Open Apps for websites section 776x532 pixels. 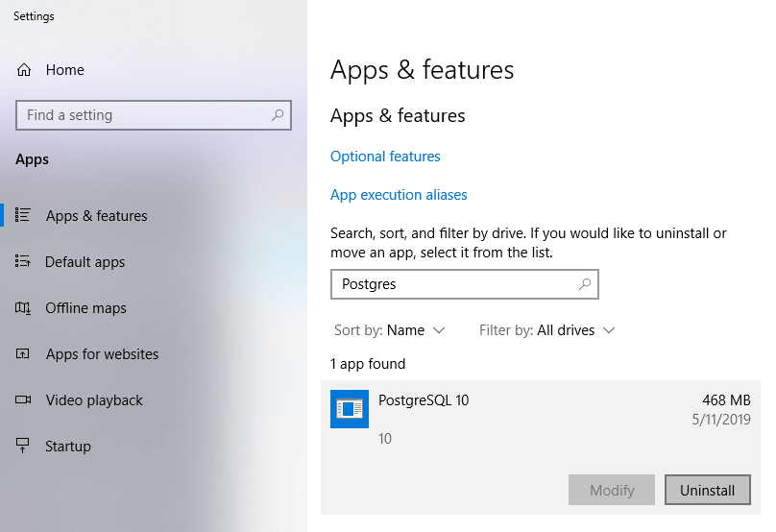103,353
